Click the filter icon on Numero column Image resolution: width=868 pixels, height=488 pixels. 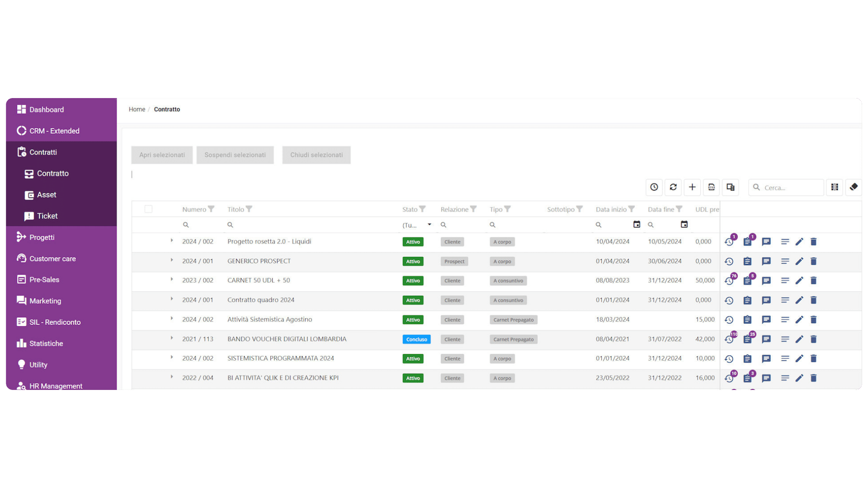click(x=211, y=209)
